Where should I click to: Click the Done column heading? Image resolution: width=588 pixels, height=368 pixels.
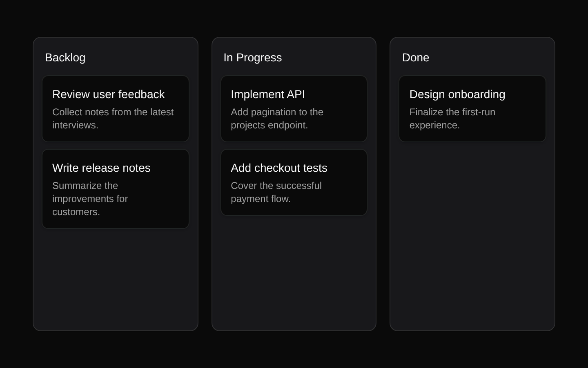416,58
